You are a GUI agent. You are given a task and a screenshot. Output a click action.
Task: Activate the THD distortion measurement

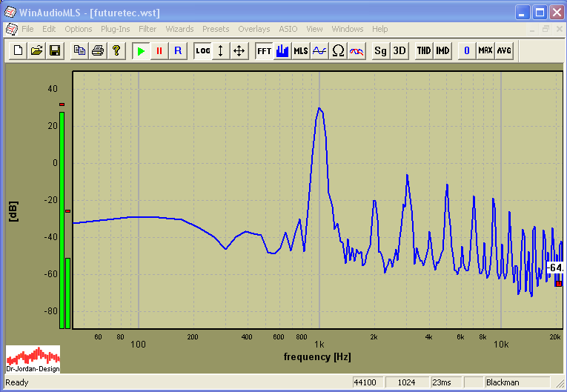(x=423, y=50)
